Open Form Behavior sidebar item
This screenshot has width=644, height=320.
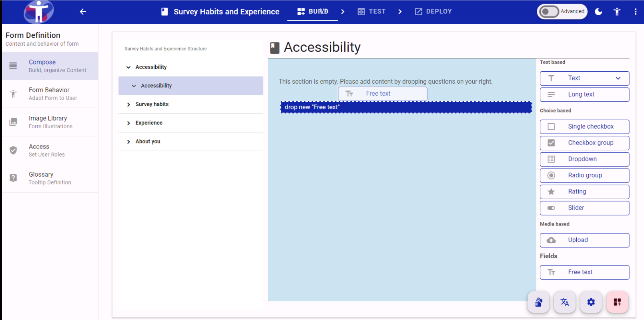[50, 94]
